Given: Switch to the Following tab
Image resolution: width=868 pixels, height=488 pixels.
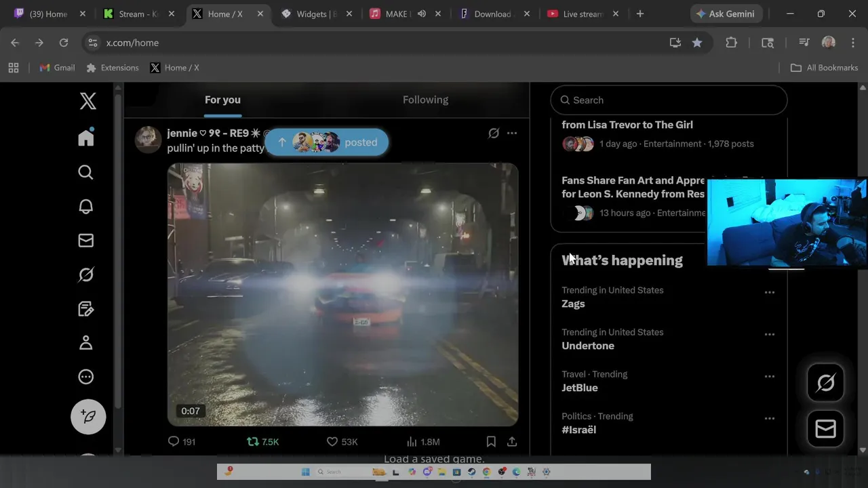Looking at the screenshot, I should point(425,100).
